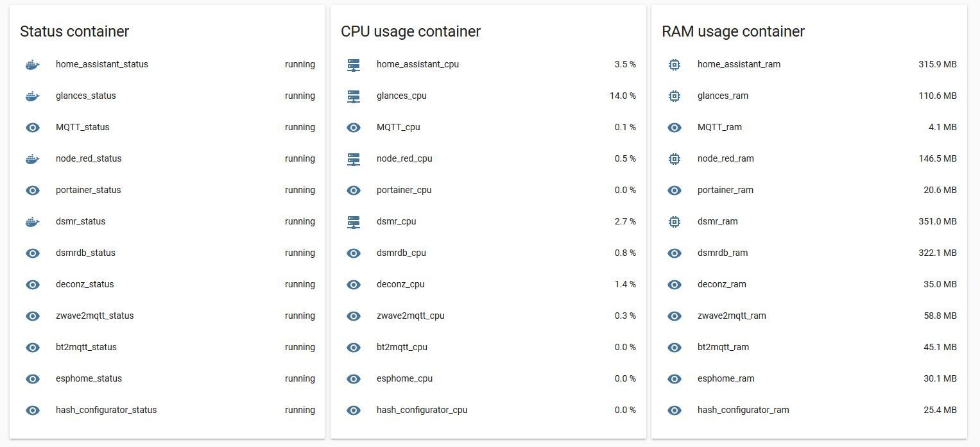Click the Docker icon beside node_red_status
This screenshot has height=447, width=980.
point(33,159)
